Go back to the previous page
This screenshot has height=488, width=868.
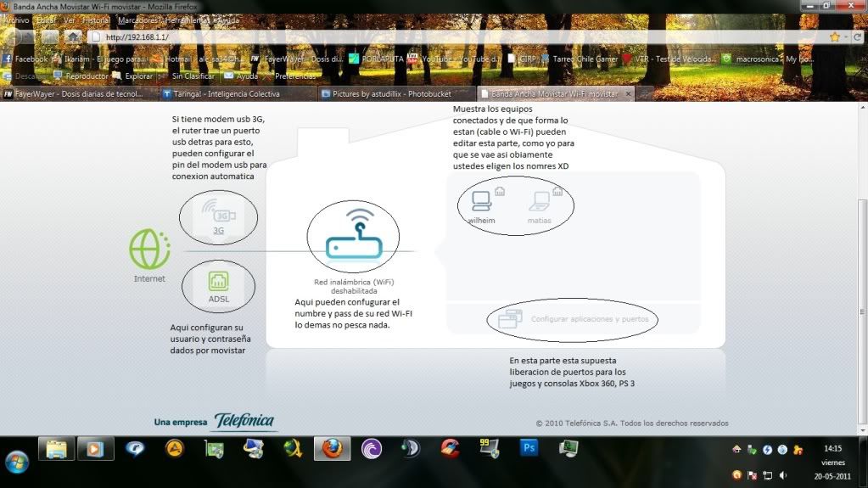(12, 37)
